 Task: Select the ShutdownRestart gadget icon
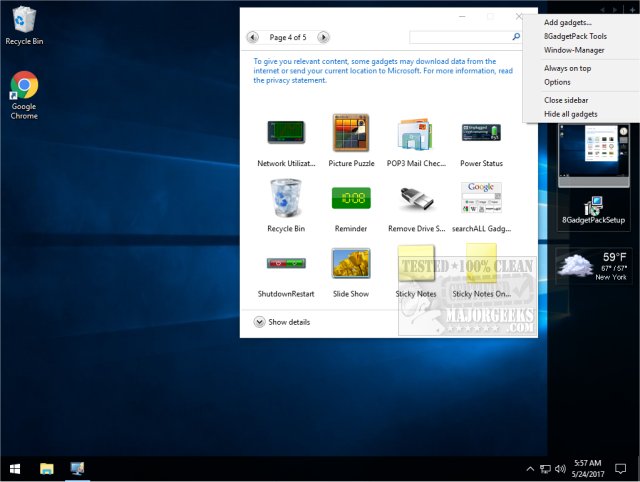tap(285, 263)
